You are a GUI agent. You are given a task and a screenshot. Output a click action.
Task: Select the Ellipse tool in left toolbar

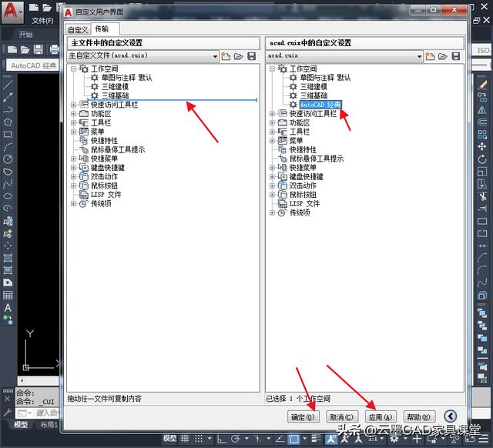coord(8,196)
